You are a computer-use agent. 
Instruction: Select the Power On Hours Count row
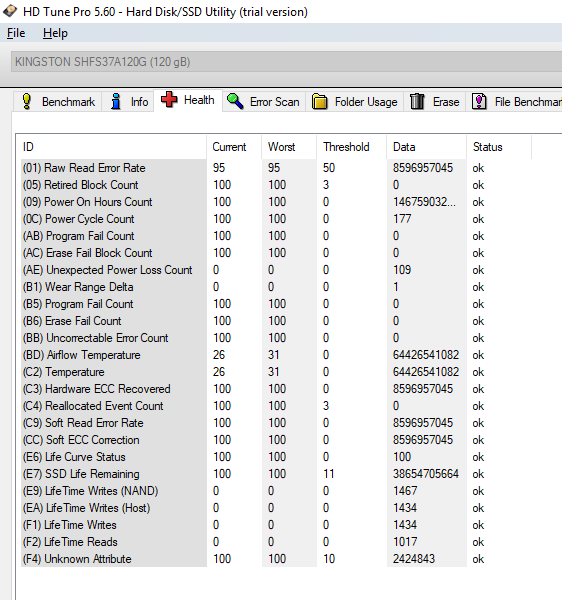point(252,202)
